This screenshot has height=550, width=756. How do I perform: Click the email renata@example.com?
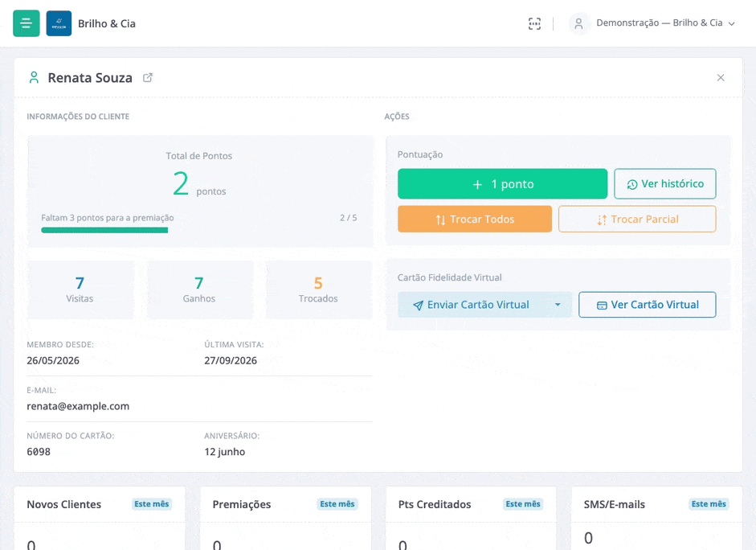[78, 406]
